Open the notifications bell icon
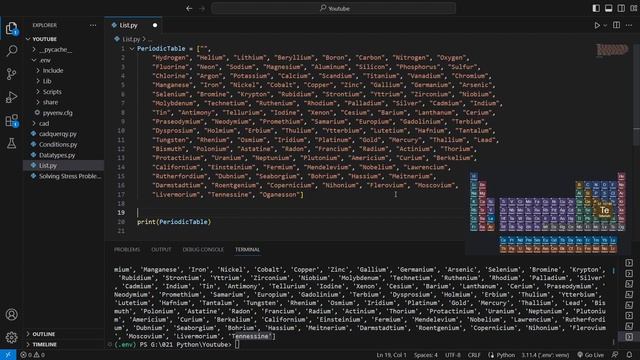Image resolution: width=640 pixels, height=360 pixels. (629, 355)
